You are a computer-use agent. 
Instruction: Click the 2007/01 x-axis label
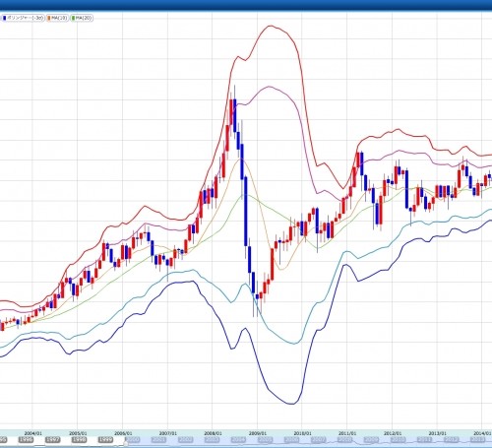[168, 433]
